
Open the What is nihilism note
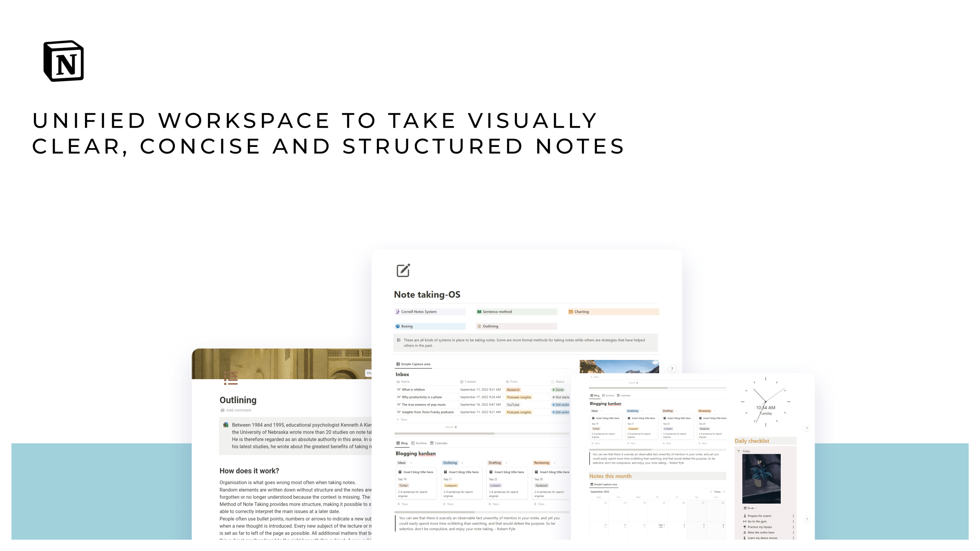[414, 389]
